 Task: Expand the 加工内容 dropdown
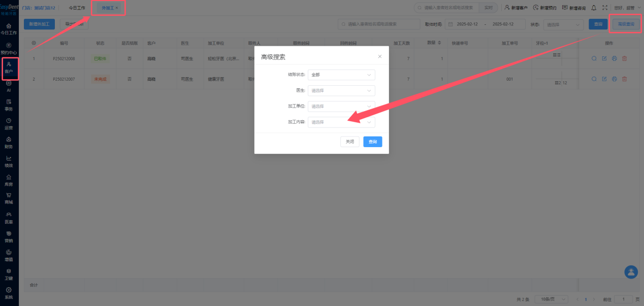coord(341,122)
